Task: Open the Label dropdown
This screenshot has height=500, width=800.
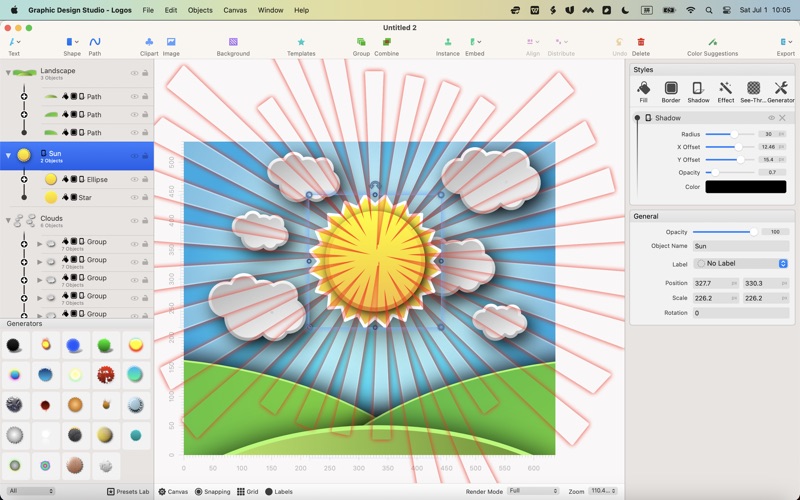Action: (740, 263)
